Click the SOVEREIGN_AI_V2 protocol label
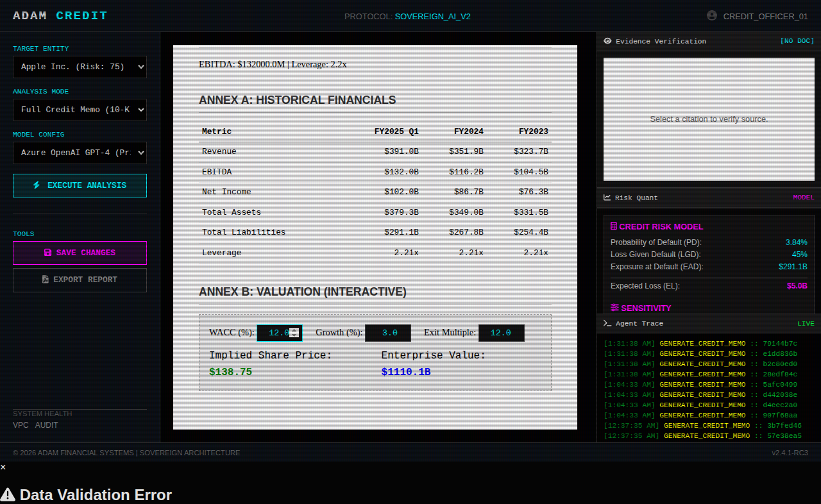This screenshot has width=821, height=504. (x=432, y=16)
